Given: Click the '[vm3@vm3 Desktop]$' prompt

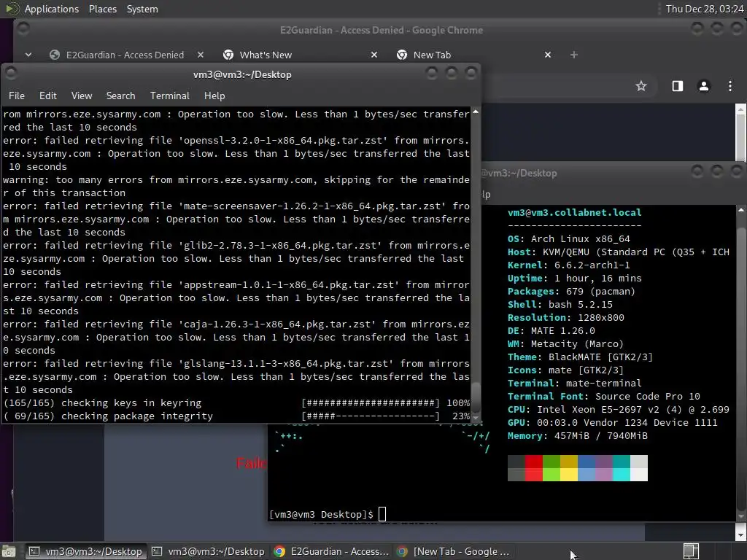Looking at the screenshot, I should (321, 514).
